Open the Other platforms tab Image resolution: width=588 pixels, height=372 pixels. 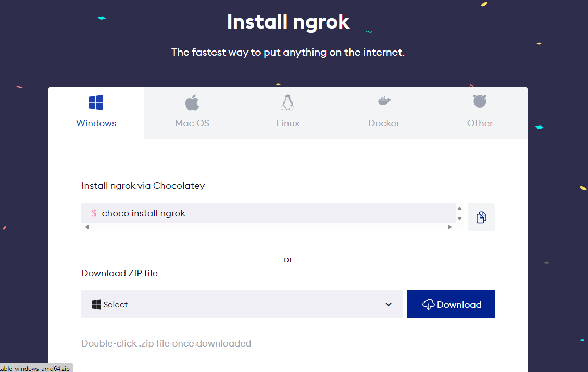[480, 113]
